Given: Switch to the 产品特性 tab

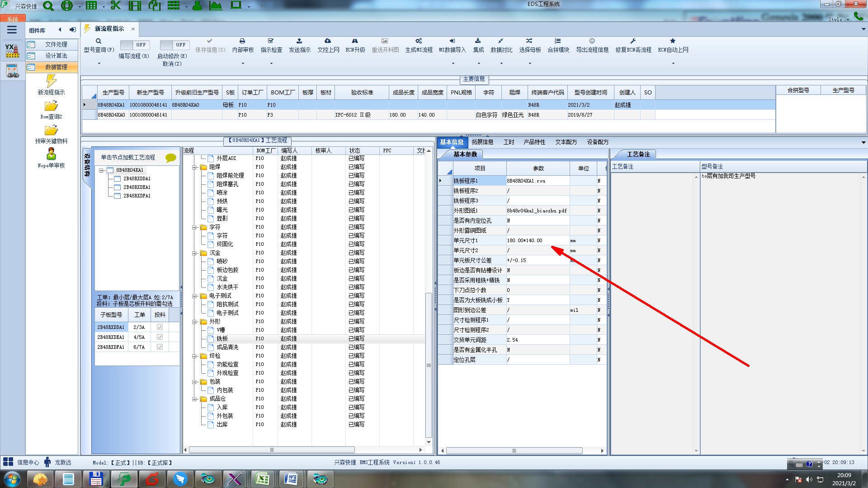Looking at the screenshot, I should click(534, 142).
